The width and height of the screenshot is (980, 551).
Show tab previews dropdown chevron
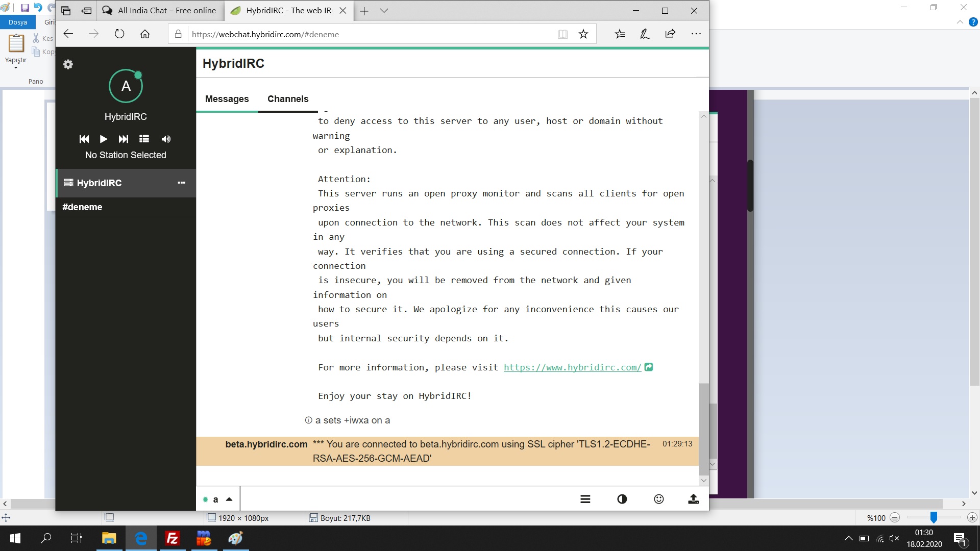click(384, 11)
